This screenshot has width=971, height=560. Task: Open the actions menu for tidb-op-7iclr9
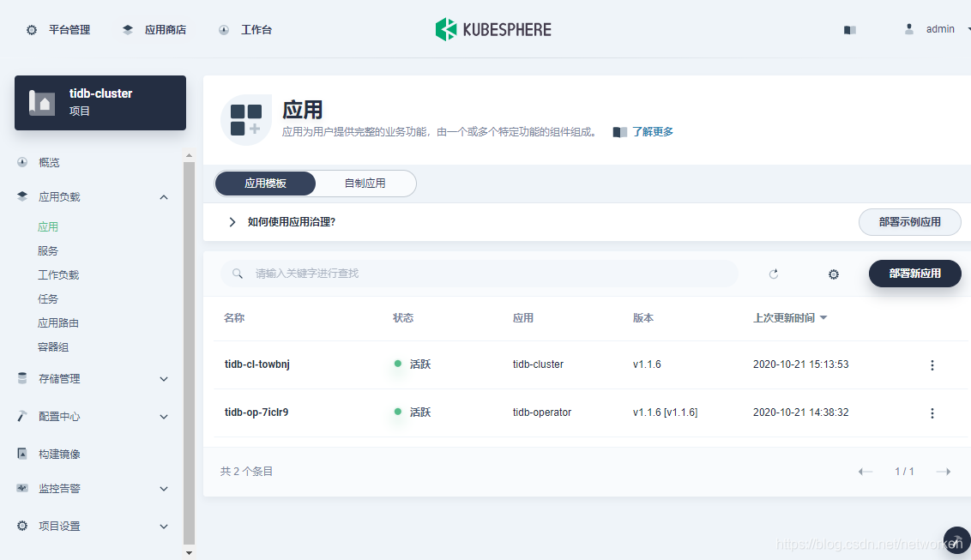pyautogui.click(x=932, y=412)
